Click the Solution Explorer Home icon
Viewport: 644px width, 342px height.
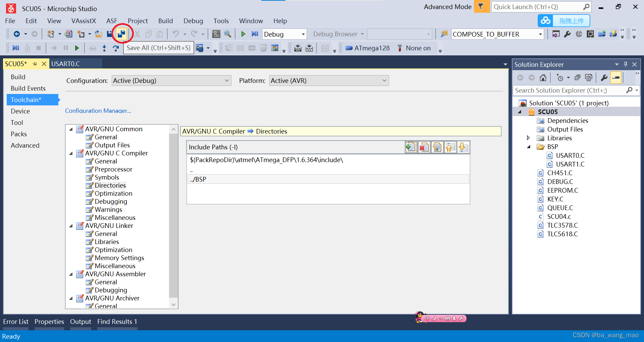click(x=543, y=78)
